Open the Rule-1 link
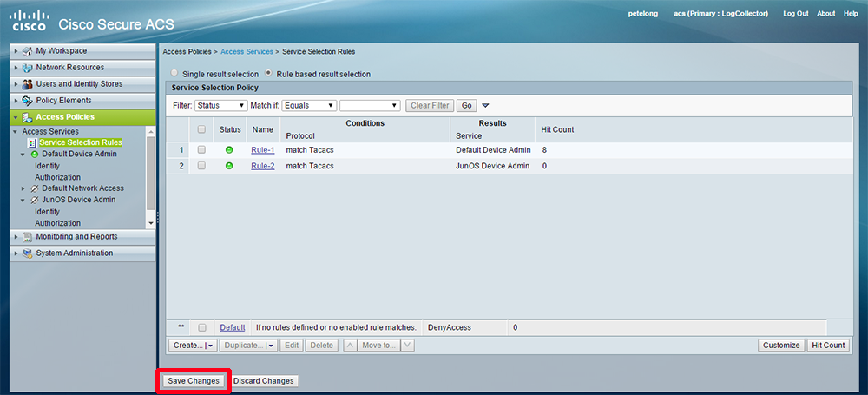The height and width of the screenshot is (395, 868). pyautogui.click(x=262, y=150)
